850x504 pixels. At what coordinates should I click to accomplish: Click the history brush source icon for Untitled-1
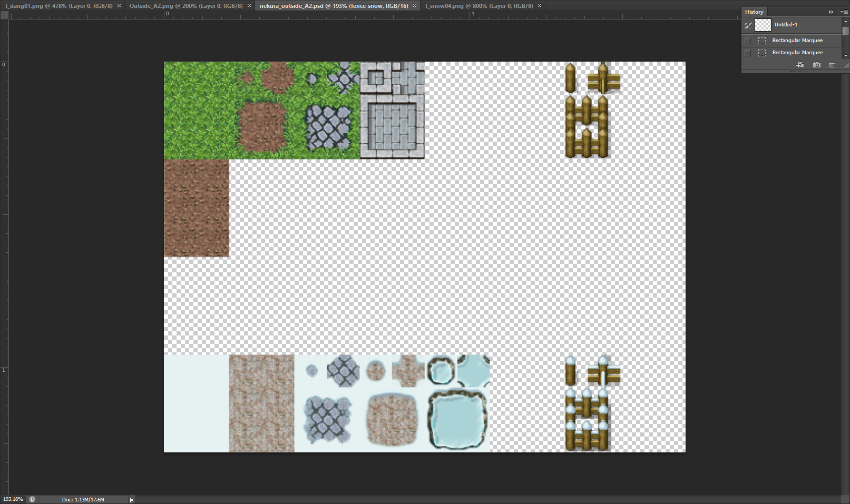[x=748, y=25]
